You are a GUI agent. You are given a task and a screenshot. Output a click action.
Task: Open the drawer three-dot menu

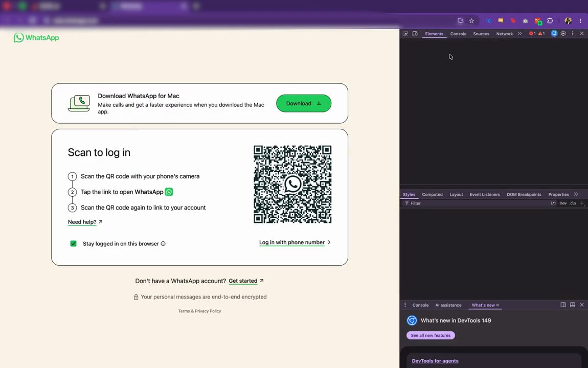(x=405, y=305)
